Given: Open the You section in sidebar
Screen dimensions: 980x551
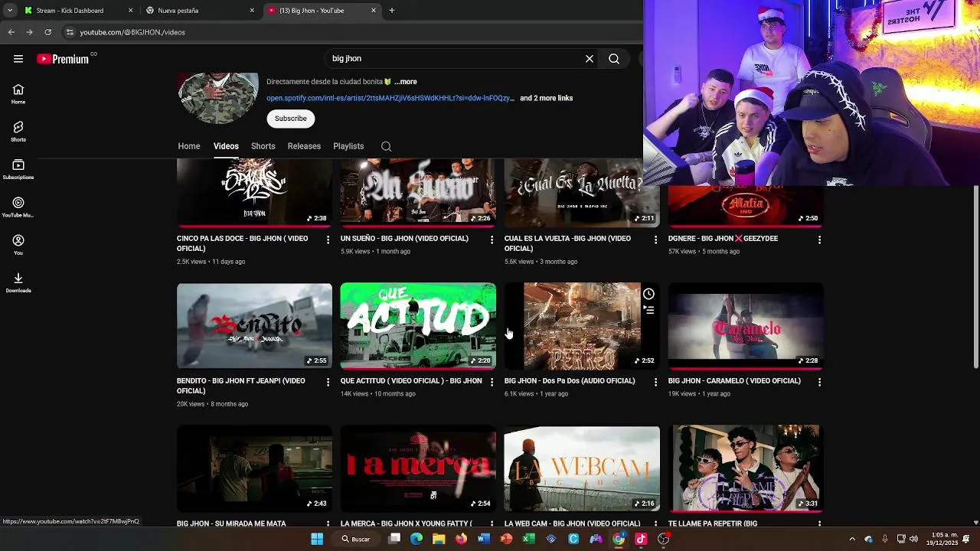Looking at the screenshot, I should coord(18,245).
